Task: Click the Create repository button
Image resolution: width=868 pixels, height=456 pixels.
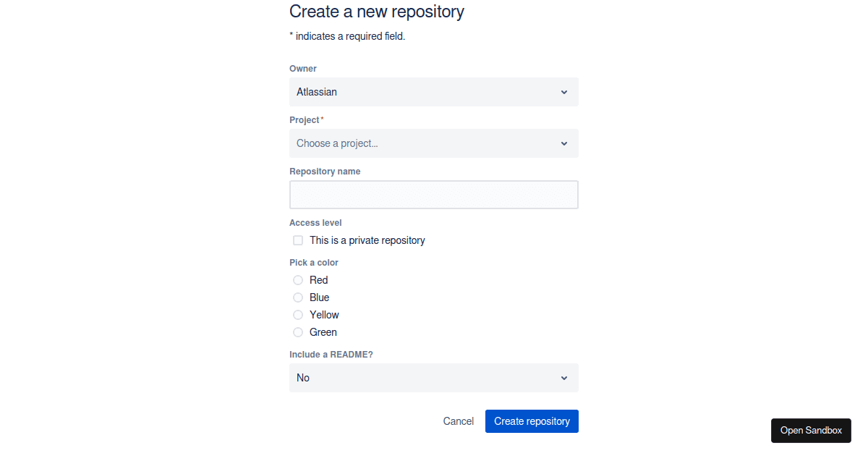Action: coord(532,421)
